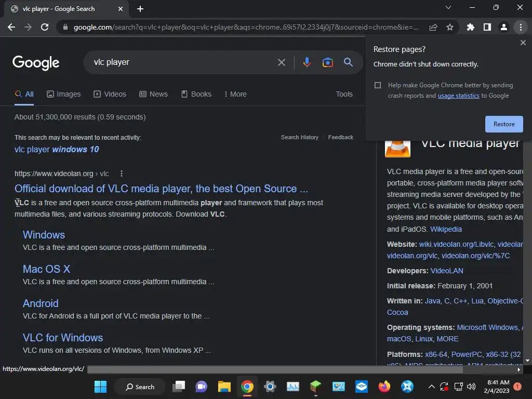Open Firefox from the taskbar
Image resolution: width=532 pixels, height=399 pixels.
tap(384, 387)
